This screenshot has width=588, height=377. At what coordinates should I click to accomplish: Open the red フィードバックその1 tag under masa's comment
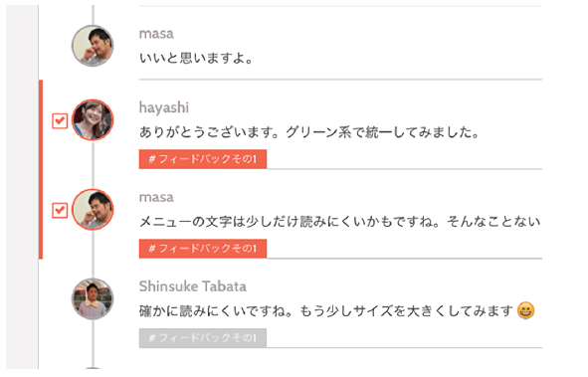tap(203, 249)
